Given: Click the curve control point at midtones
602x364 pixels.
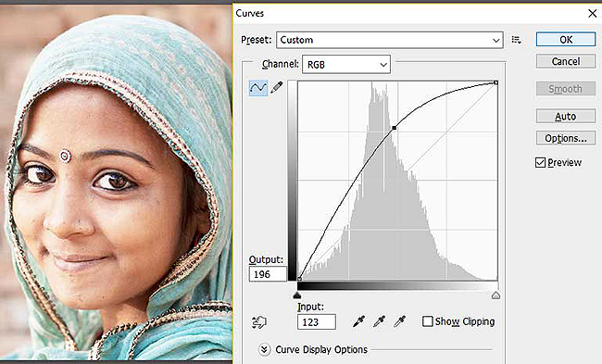Looking at the screenshot, I should click(x=395, y=128).
